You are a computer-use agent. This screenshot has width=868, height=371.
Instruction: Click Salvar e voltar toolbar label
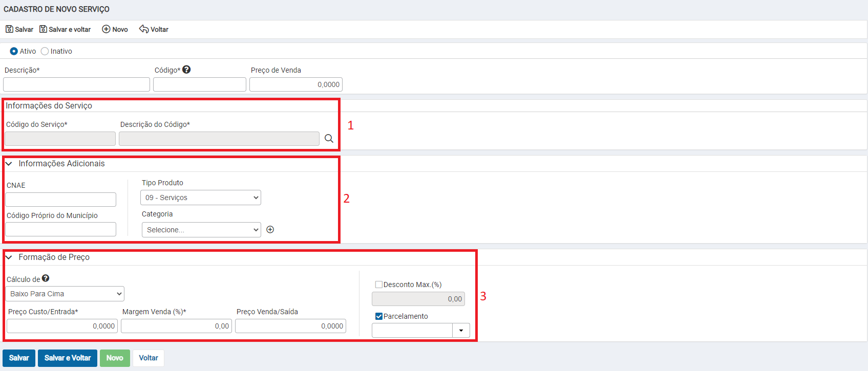click(70, 30)
